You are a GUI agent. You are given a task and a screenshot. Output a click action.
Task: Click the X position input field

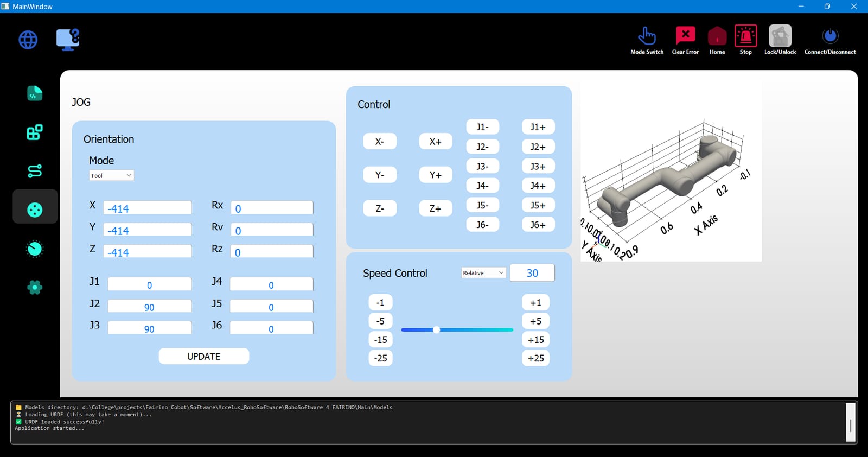point(147,208)
